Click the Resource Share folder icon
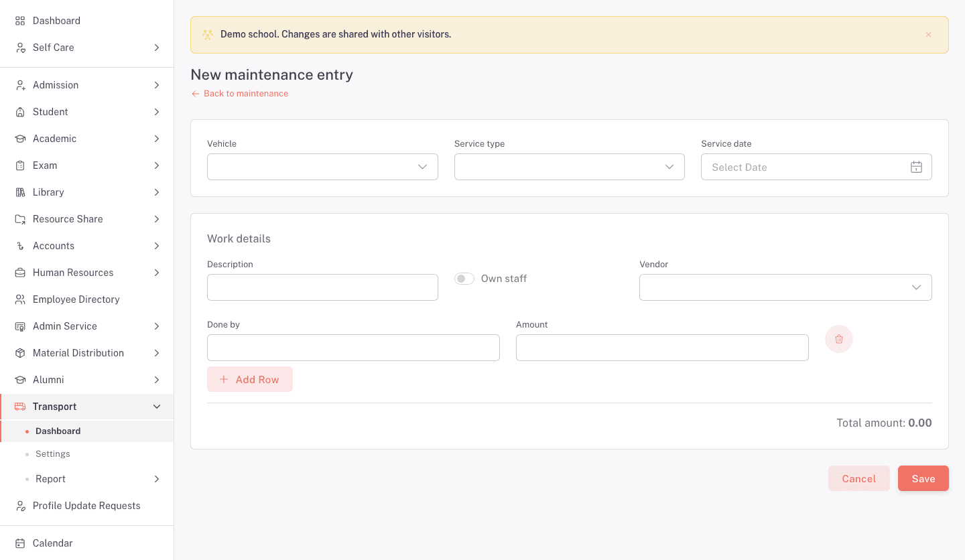965x560 pixels. pos(20,219)
